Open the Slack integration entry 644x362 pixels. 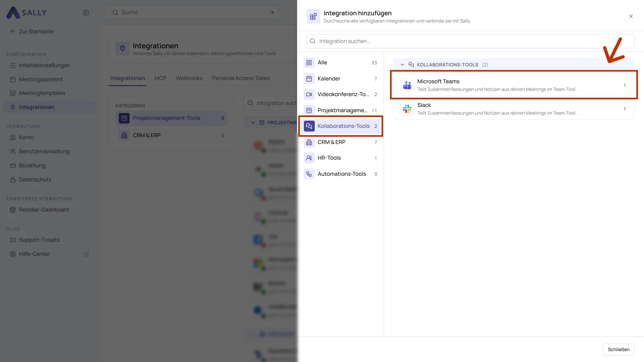tap(514, 109)
